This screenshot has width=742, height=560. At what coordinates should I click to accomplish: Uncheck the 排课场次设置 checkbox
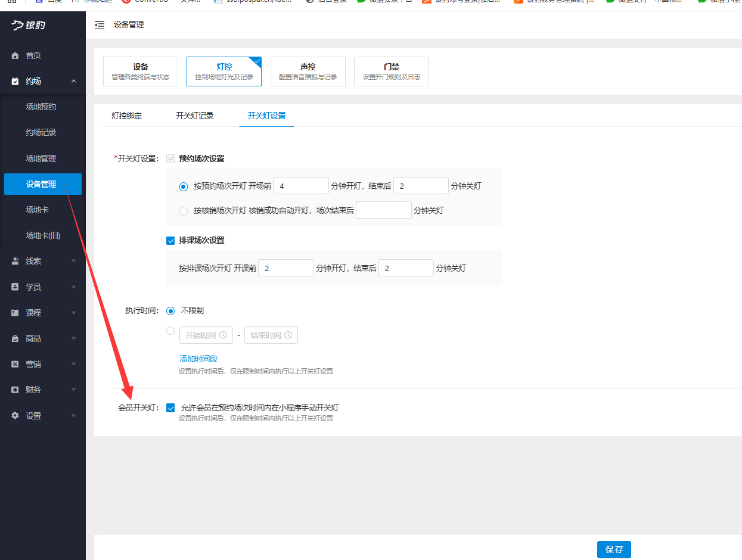pos(170,240)
